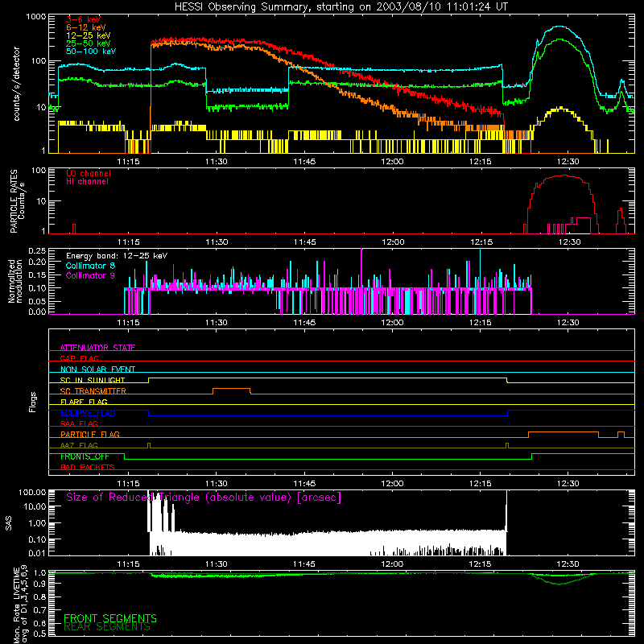Viewport: 644px width, 644px height.
Task: Click the 0.7 tick on livetime axis
Action: tap(39, 609)
